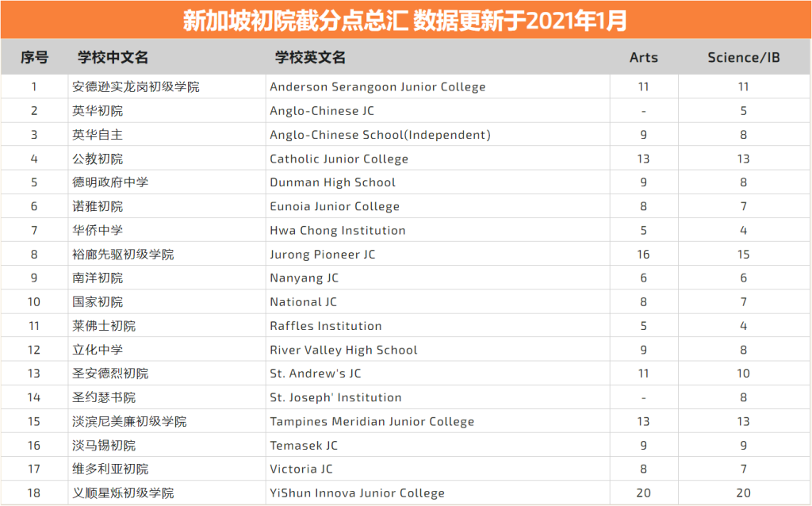Select Science/IB value 20 for YiShun Innova
The image size is (812, 506).
coord(743,493)
